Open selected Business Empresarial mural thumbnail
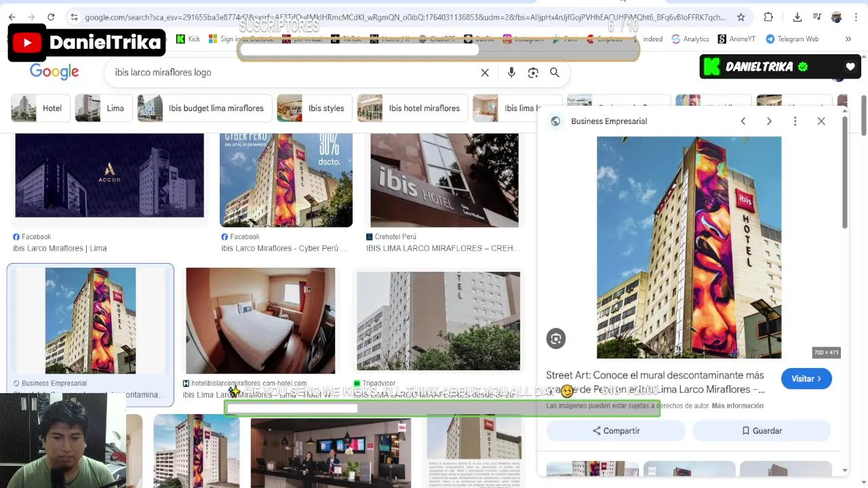The width and height of the screenshot is (868, 488). 90,321
